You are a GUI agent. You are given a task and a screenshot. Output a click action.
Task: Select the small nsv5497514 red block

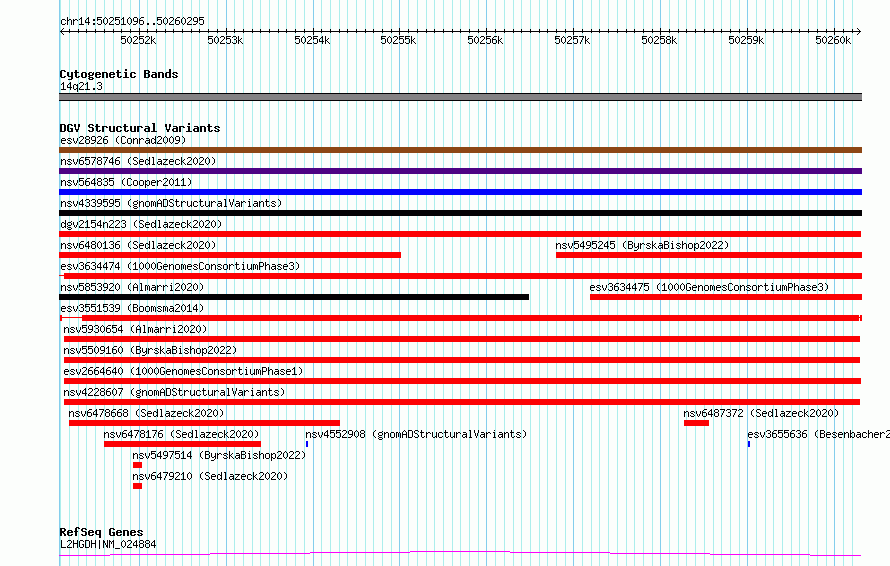(x=137, y=465)
